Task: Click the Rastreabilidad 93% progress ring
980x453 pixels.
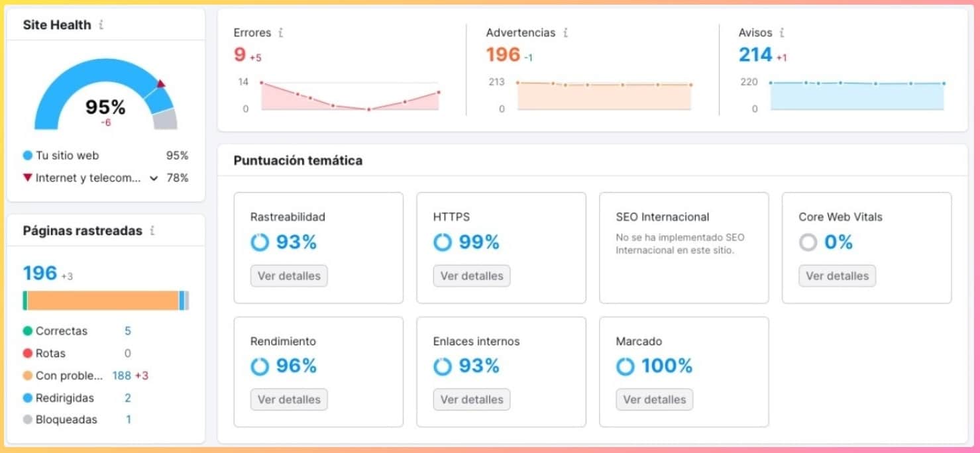Action: 260,242
